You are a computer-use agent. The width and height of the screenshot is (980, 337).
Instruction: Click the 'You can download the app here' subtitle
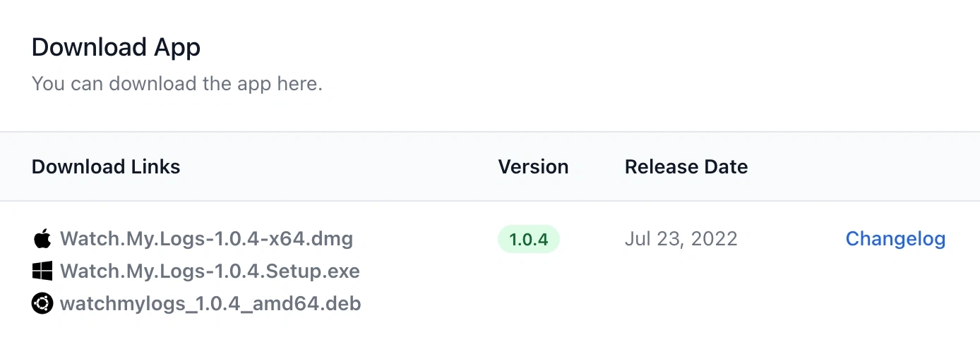[x=177, y=83]
